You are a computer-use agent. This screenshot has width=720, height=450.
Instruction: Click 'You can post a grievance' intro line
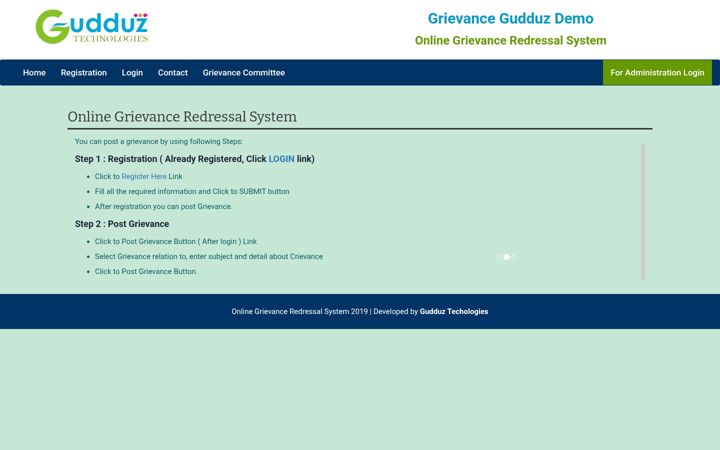159,141
